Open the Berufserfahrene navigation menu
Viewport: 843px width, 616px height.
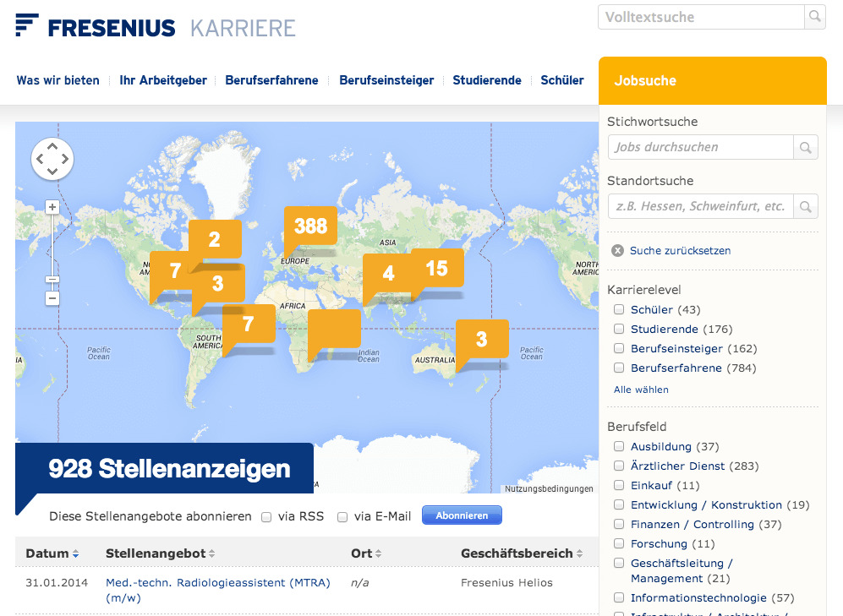272,80
